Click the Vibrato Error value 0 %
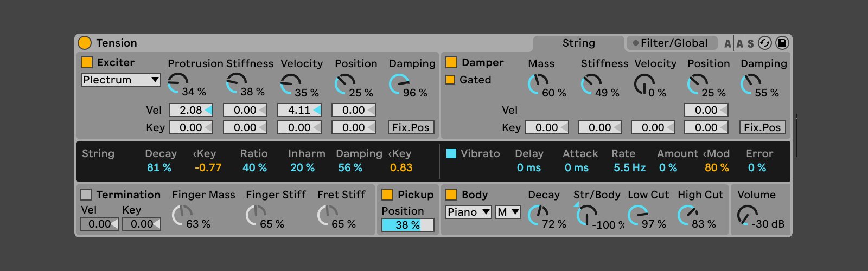The height and width of the screenshot is (271, 868). click(757, 167)
